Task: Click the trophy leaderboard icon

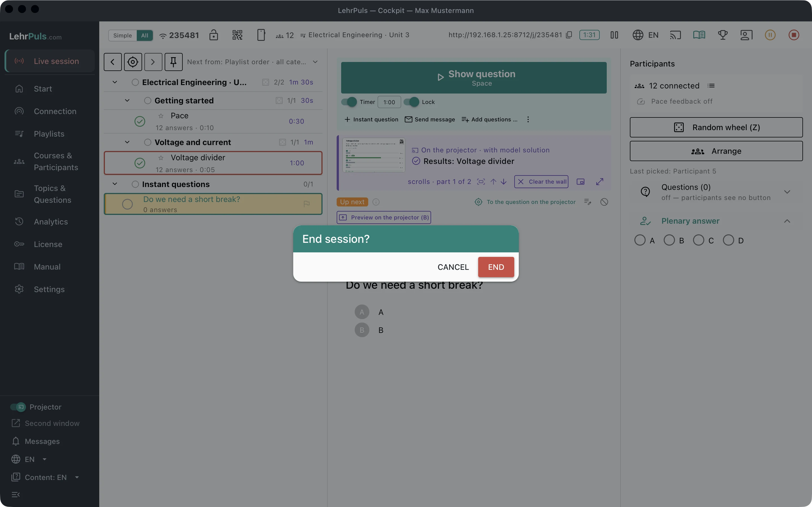Action: point(723,35)
